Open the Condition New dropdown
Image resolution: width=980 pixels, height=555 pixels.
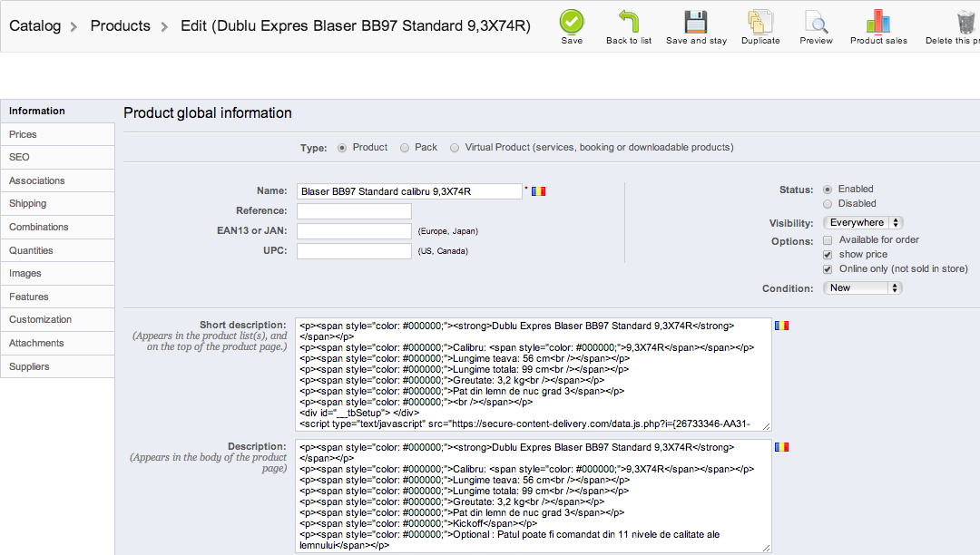[x=863, y=287]
